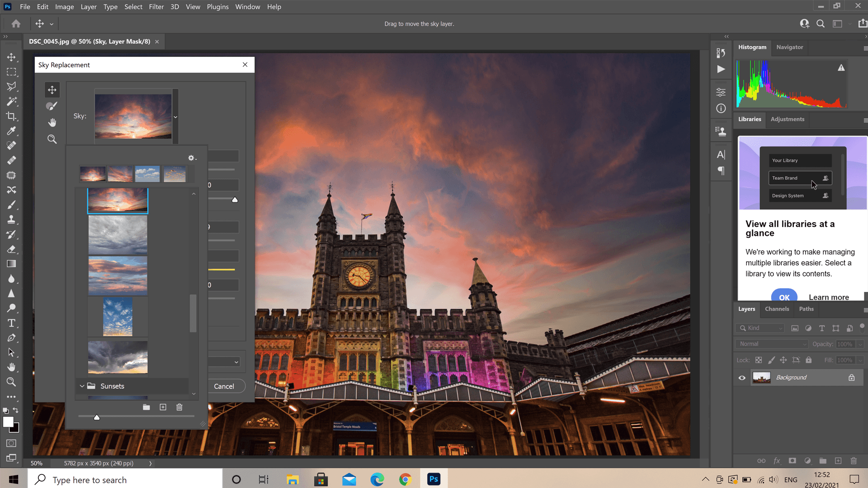Viewport: 868px width, 488px height.
Task: Expand the sky options gear menu
Action: coord(192,157)
